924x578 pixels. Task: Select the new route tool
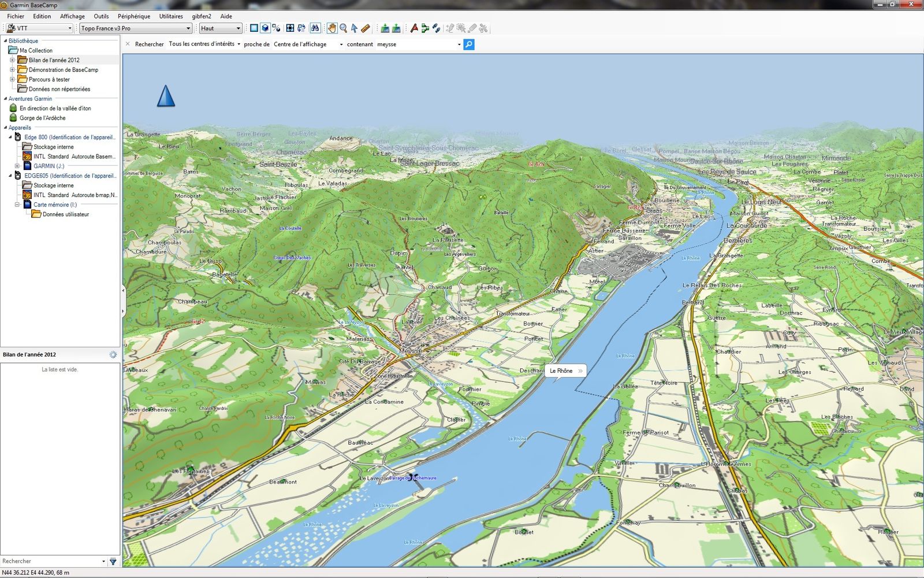click(x=425, y=28)
